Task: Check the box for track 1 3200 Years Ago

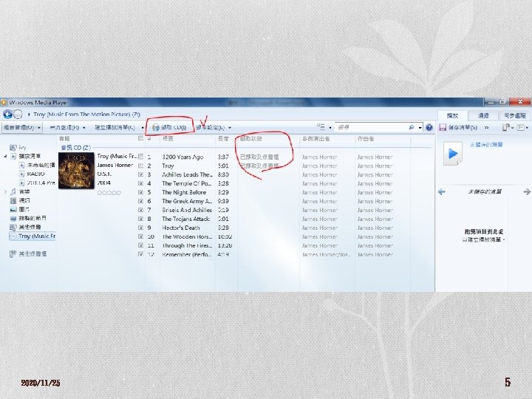Action: coord(141,157)
